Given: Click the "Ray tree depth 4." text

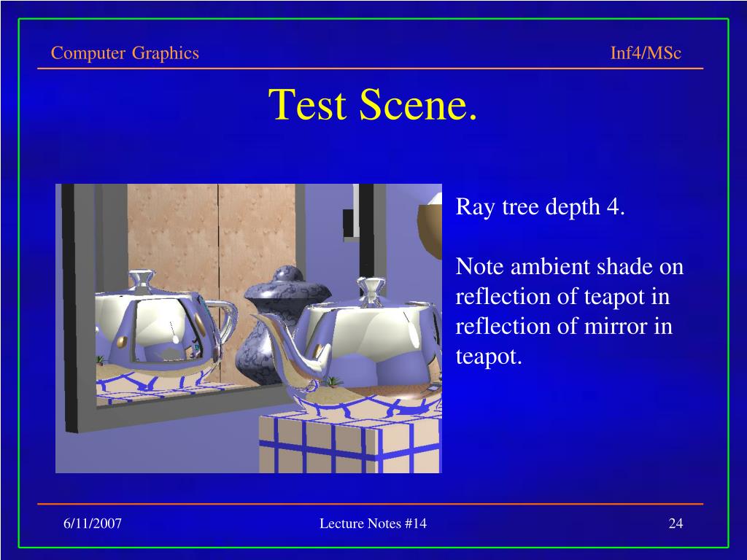Looking at the screenshot, I should point(541,207).
